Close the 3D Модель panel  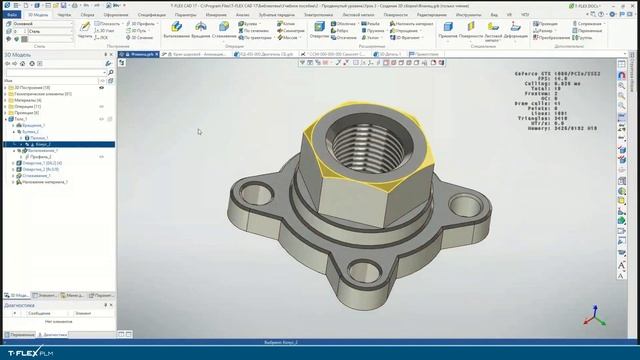(x=111, y=54)
